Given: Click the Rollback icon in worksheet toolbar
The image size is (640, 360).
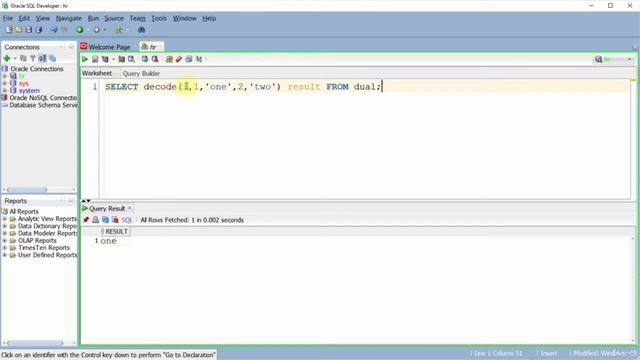Looking at the screenshot, I should coord(155,60).
